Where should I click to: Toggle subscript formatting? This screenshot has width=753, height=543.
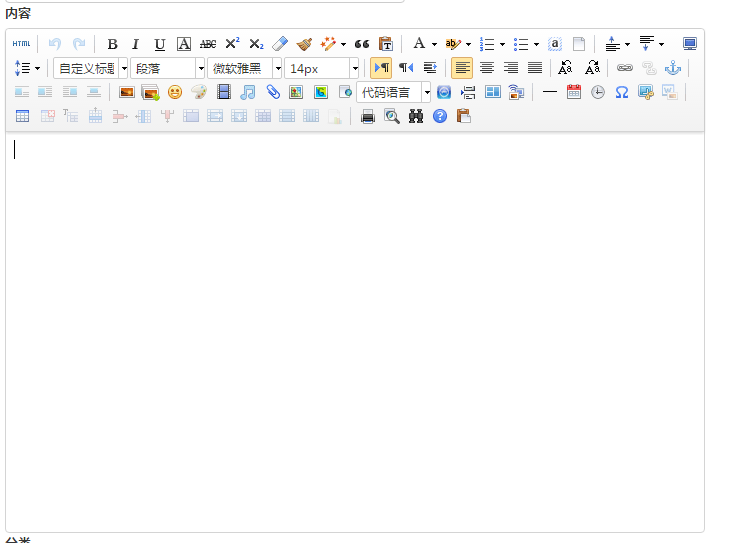[x=256, y=44]
